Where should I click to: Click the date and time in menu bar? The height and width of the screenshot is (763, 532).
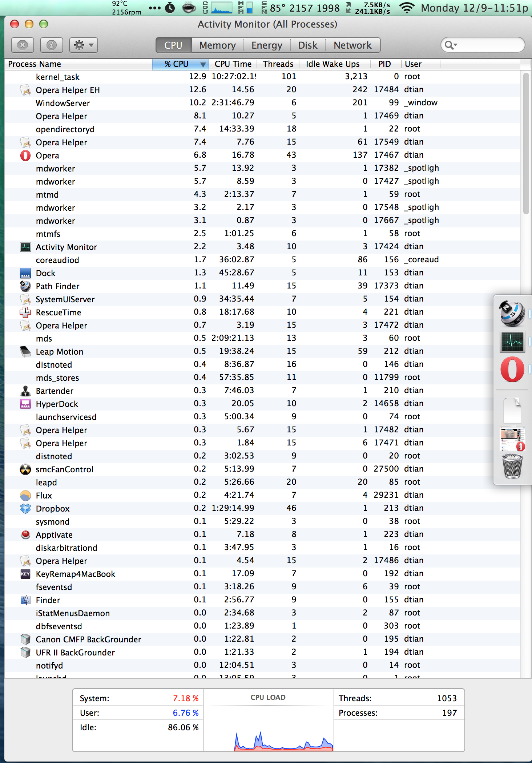tap(474, 8)
